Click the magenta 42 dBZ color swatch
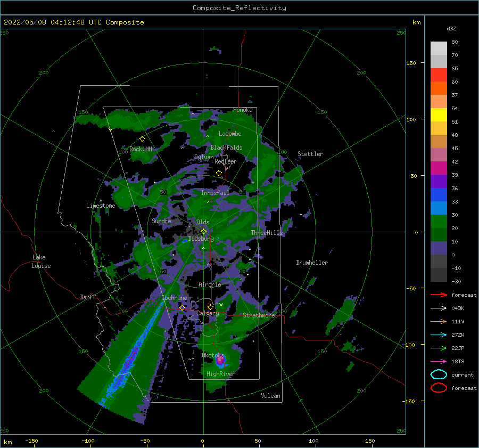Image resolution: width=479 pixels, height=448 pixels. click(439, 168)
